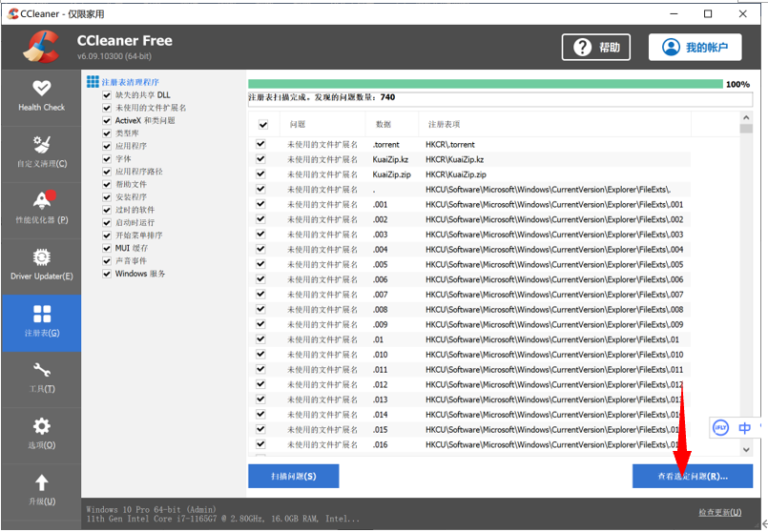Open 选项(O) gear options section

pyautogui.click(x=42, y=435)
